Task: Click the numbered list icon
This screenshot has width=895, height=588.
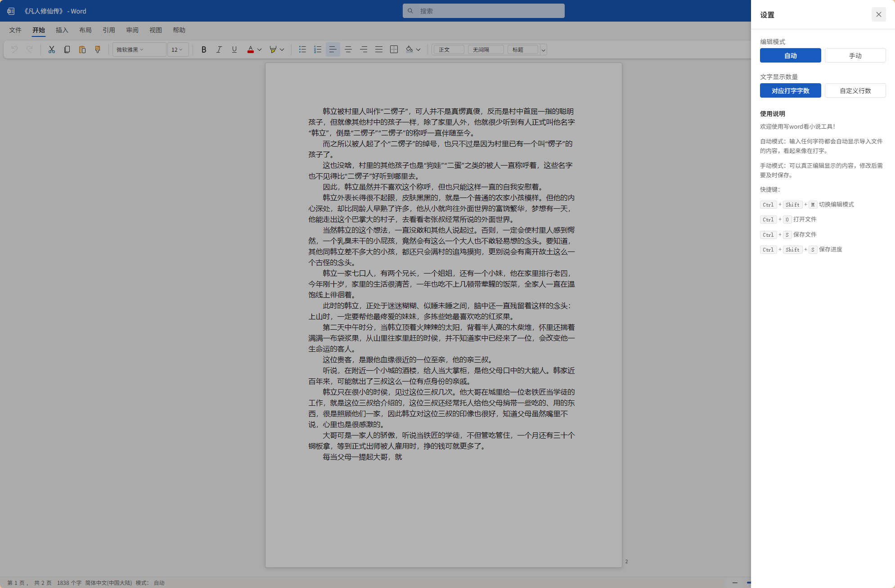Action: point(318,49)
